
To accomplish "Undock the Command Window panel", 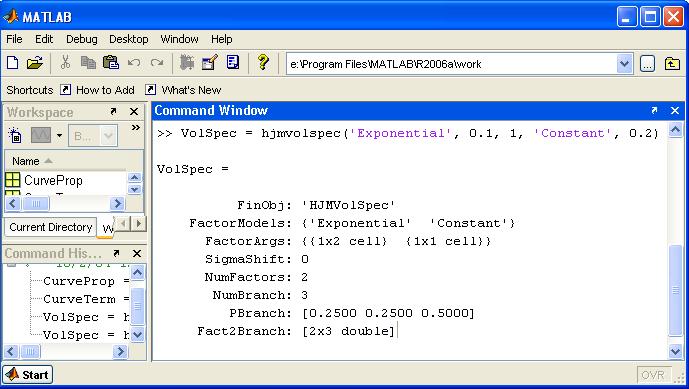I will pos(654,110).
